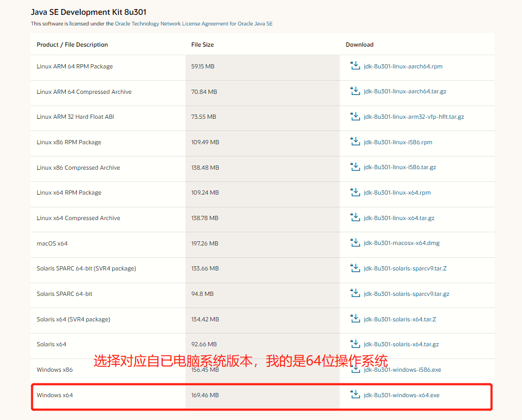Select jdk-8u301-solaris-x64.tar.Z link

(x=400, y=319)
